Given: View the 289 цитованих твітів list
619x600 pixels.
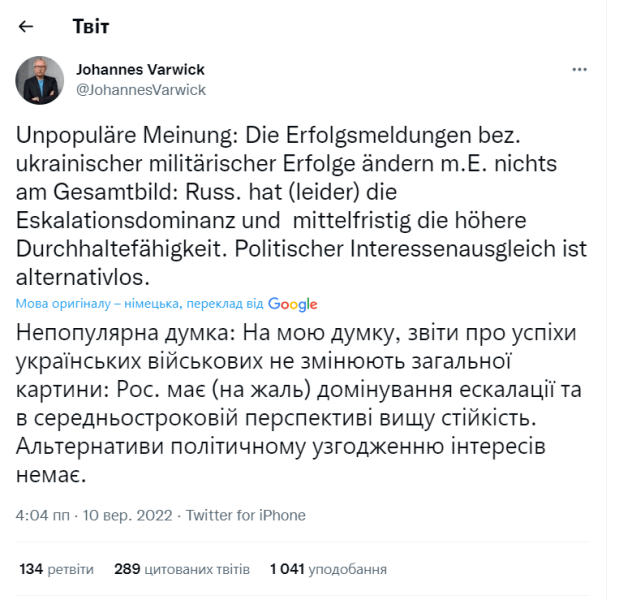Looking at the screenshot, I should pos(182,569).
